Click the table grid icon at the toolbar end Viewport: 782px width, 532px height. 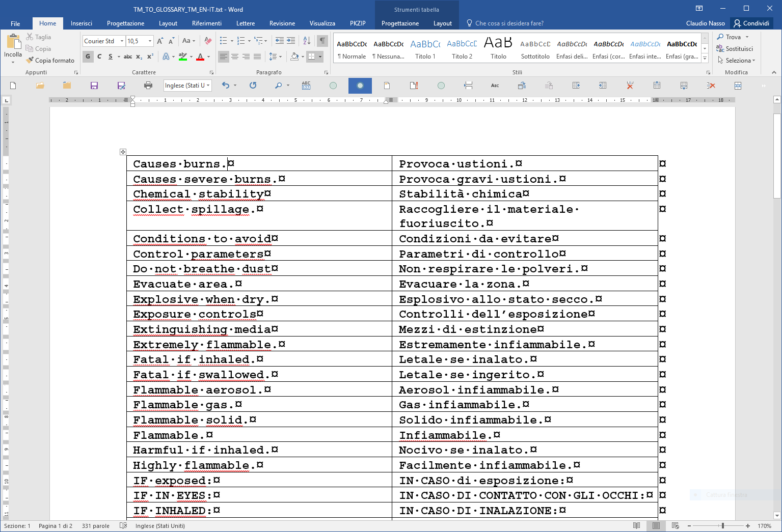(x=738, y=86)
